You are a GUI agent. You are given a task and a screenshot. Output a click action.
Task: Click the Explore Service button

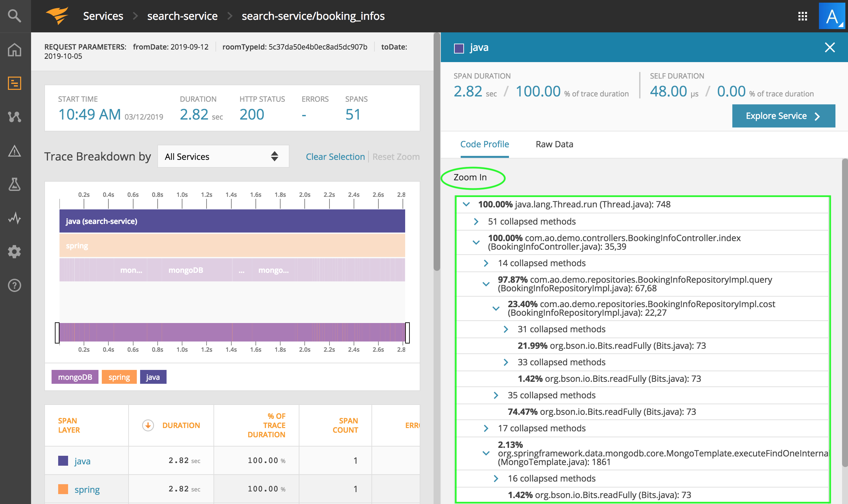[783, 116]
